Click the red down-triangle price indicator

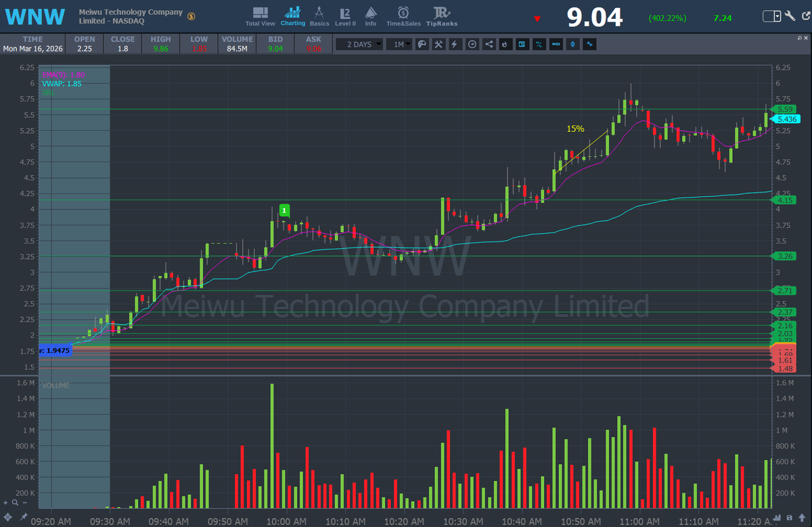pyautogui.click(x=537, y=18)
